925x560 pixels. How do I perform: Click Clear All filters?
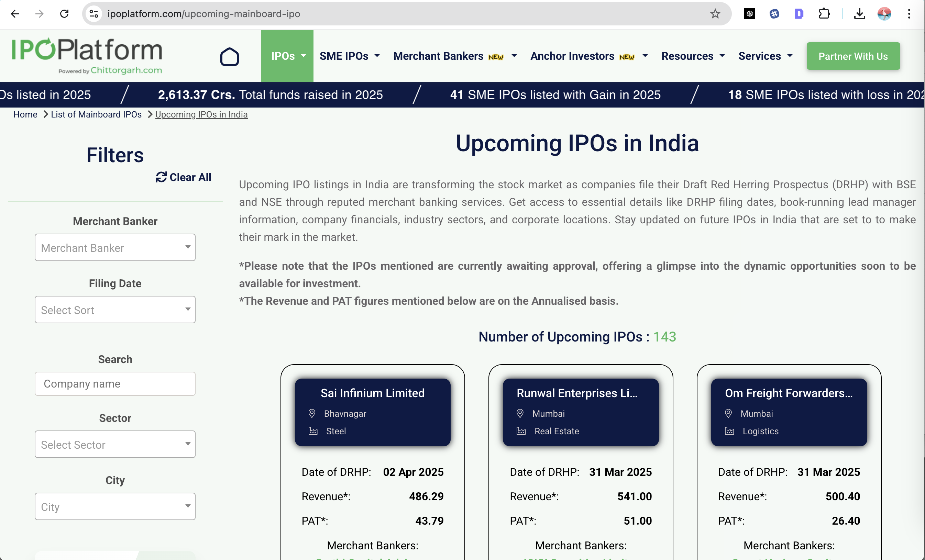tap(184, 177)
